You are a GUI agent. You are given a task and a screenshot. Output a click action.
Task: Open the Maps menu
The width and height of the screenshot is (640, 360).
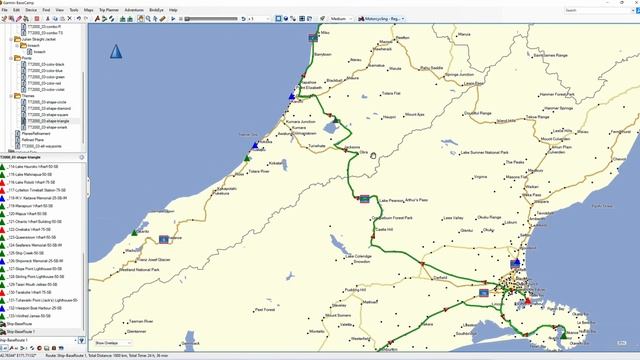click(x=89, y=10)
